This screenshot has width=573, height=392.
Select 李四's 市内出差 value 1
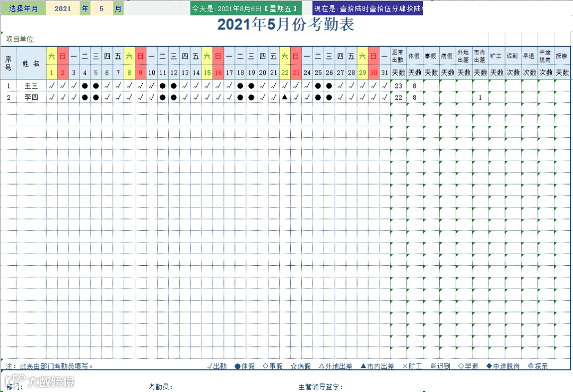(x=480, y=98)
